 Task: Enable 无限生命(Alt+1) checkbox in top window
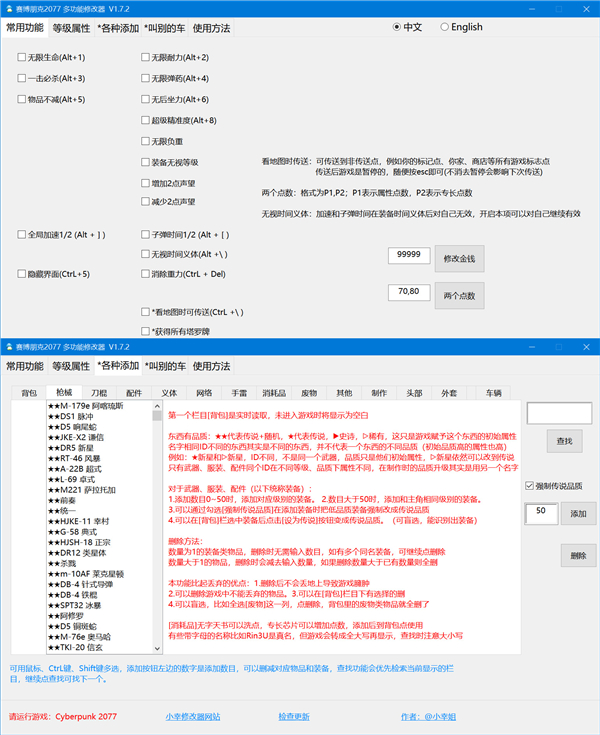(x=22, y=57)
